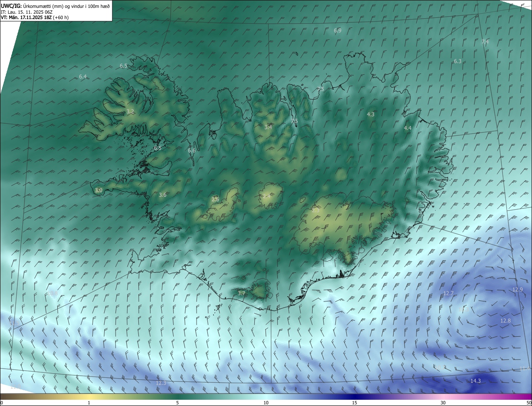Screen dimensions: 532x406
Task: Click the 50 tick on the color scale
Action: point(529,403)
